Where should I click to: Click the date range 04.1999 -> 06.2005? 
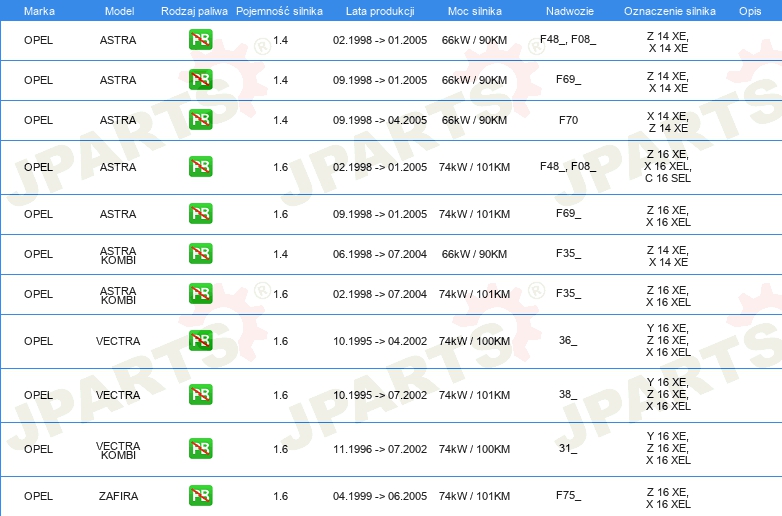tap(380, 496)
